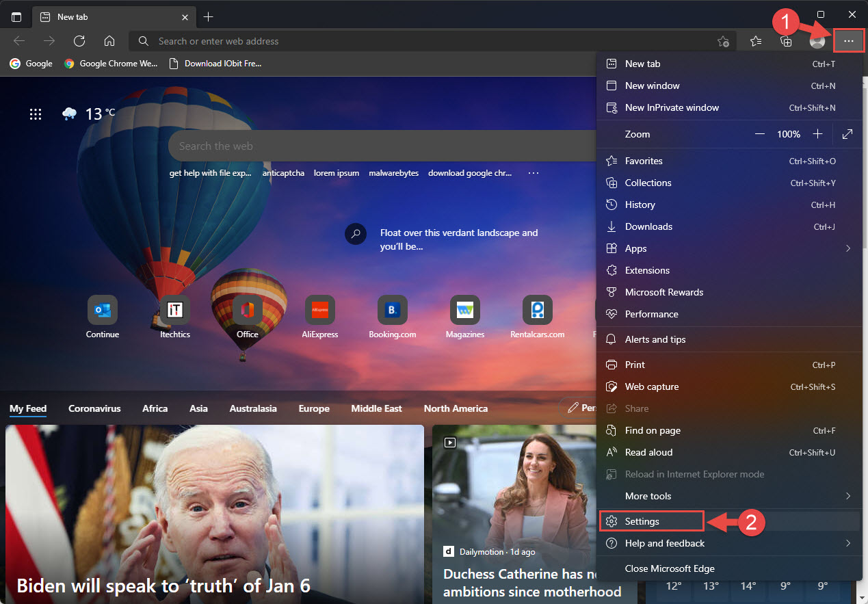Open Microsoft Rewards menu entry

point(729,292)
